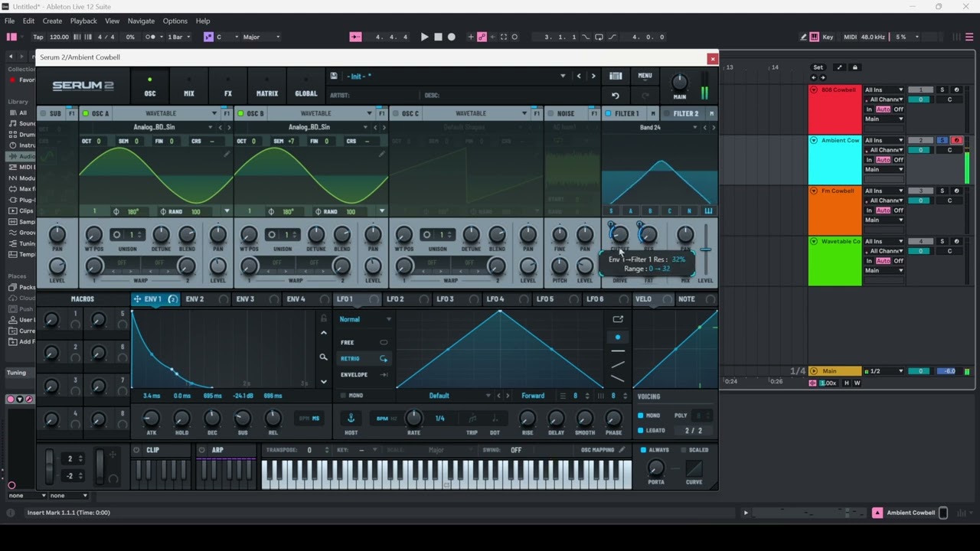The width and height of the screenshot is (980, 551).
Task: Enable the SUB oscillator switch
Action: [44, 113]
